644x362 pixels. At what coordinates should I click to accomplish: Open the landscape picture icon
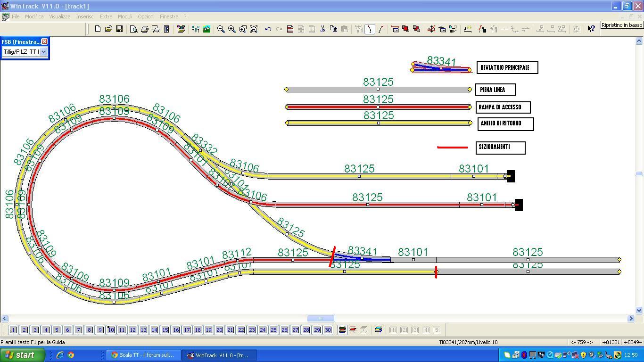pyautogui.click(x=206, y=29)
